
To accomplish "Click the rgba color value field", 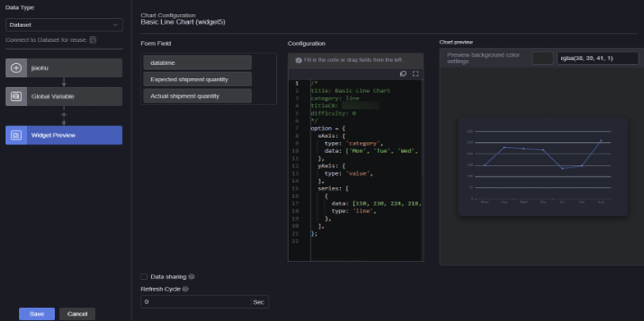I will pyautogui.click(x=598, y=58).
